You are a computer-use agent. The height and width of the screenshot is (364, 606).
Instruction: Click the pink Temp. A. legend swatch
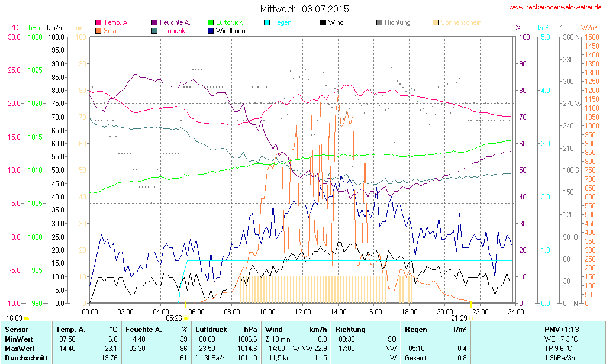98,23
